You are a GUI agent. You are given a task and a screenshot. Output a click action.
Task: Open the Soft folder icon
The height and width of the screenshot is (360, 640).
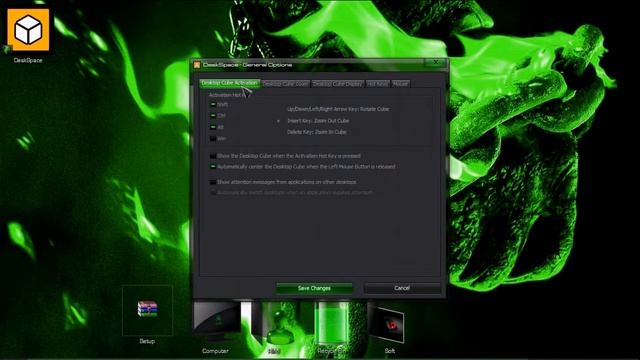[x=388, y=324]
